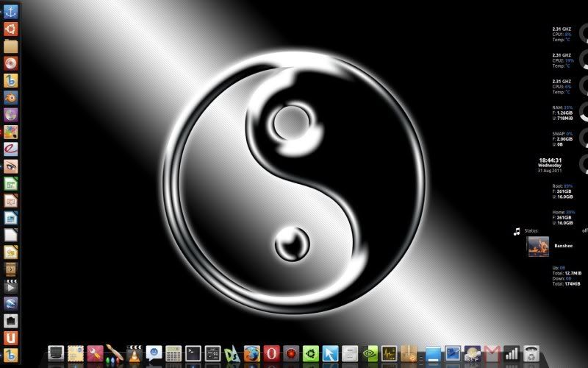The image size is (588, 368).
Task: Click the signal bars network indicator
Action: click(512, 354)
